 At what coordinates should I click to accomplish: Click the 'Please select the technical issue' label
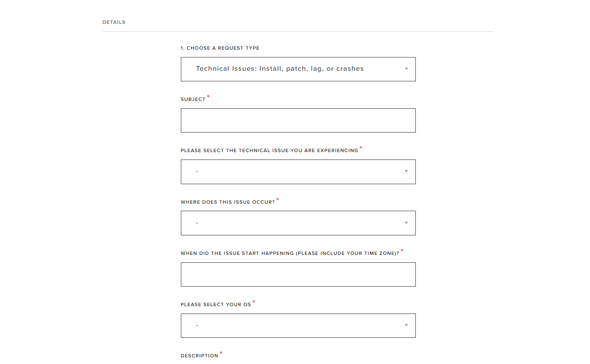click(269, 151)
